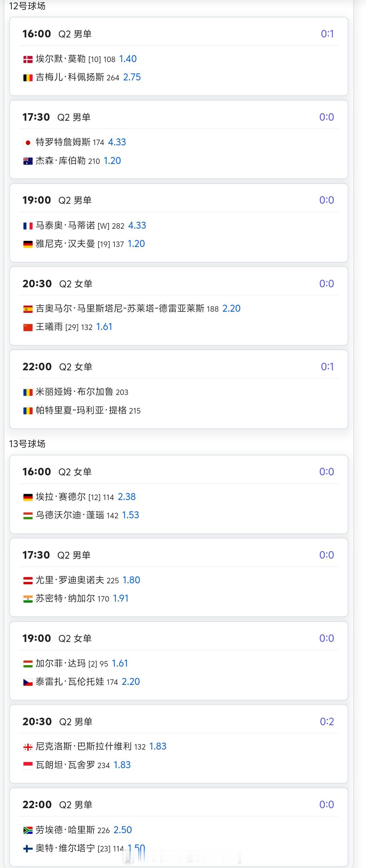Click the Georgia flag beside 尼克洛斯·巴斯拉什维利
Viewport: 366px width, 868px height.
pyautogui.click(x=28, y=747)
